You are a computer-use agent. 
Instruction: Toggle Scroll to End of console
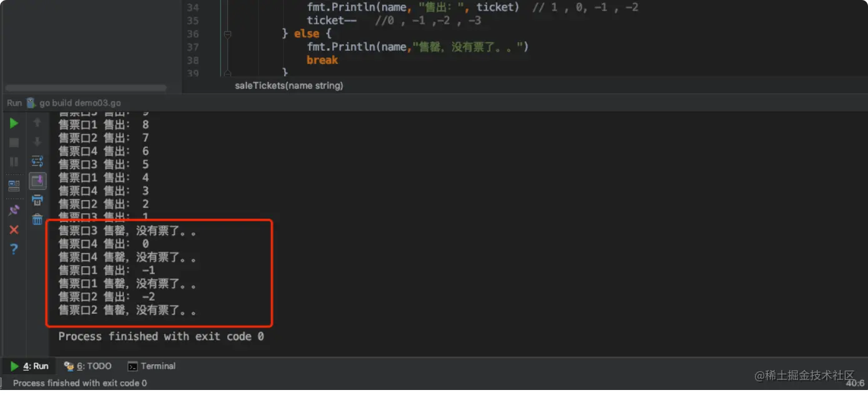coord(37,181)
